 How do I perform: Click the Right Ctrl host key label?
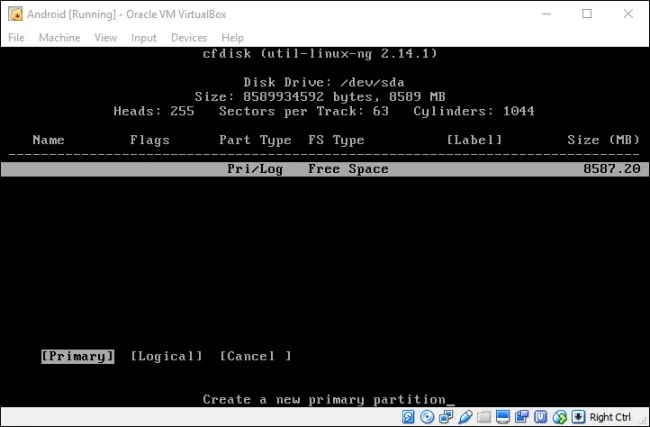pos(610,417)
